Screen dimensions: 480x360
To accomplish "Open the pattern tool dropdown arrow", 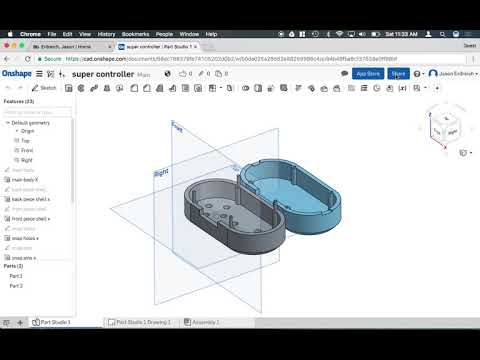I will (221, 88).
